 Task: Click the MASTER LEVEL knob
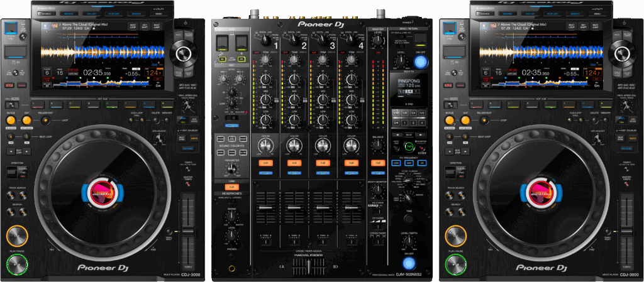pos(377,40)
